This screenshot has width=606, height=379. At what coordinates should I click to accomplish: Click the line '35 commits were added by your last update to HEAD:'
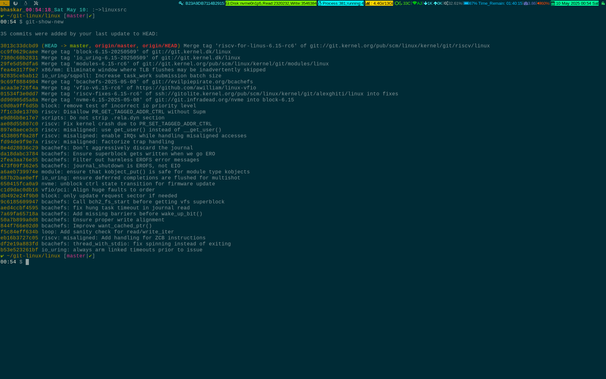tap(79, 34)
